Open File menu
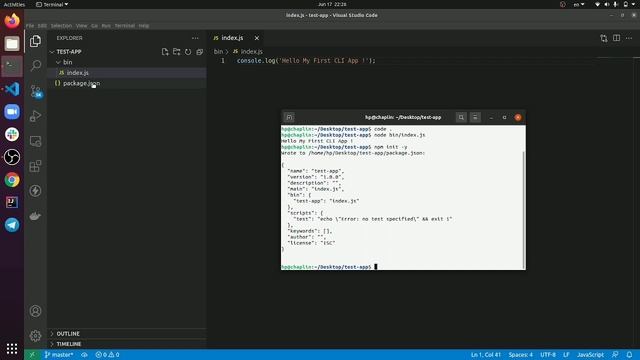Viewport: 640px width, 360px height. [30, 26]
